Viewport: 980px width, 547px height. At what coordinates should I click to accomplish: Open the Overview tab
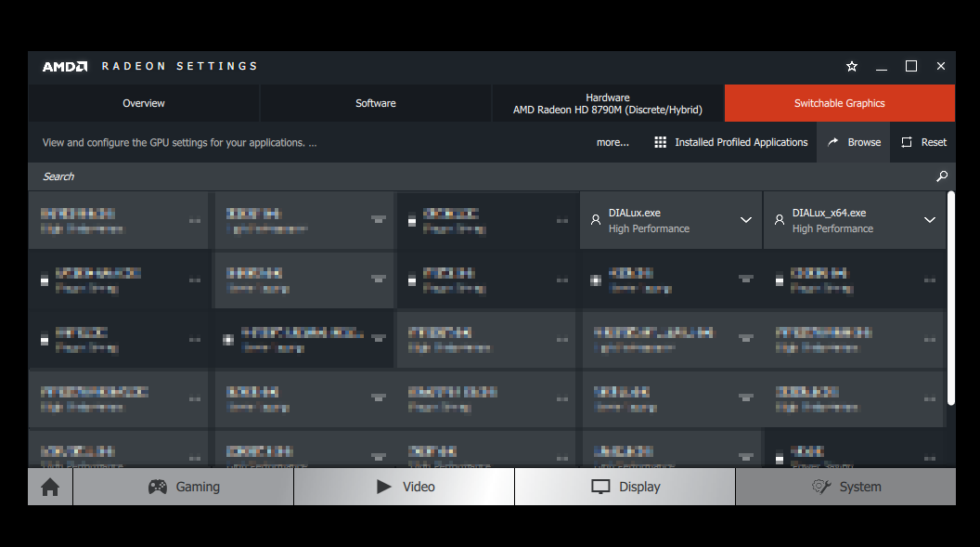(x=144, y=103)
